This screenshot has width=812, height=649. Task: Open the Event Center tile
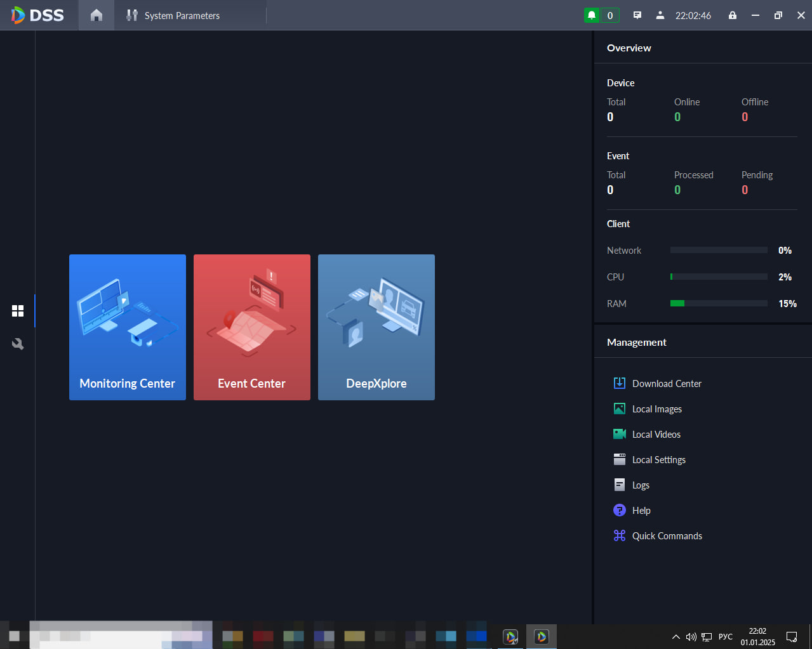pos(252,327)
